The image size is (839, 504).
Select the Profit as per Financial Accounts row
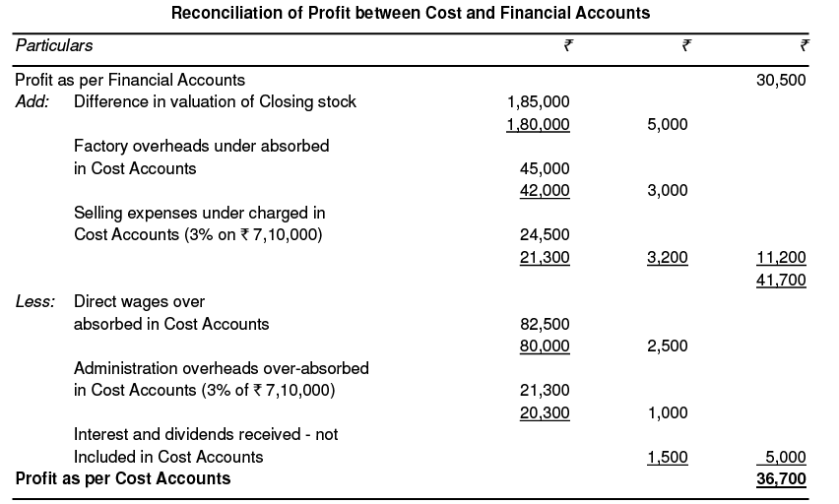(130, 80)
